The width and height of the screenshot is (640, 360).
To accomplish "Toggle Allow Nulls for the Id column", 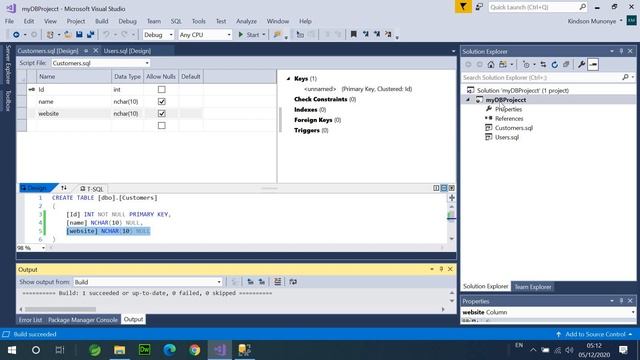I will [162, 89].
